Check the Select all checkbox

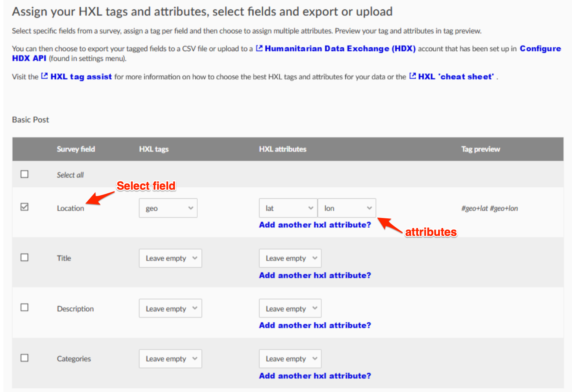[x=24, y=174]
